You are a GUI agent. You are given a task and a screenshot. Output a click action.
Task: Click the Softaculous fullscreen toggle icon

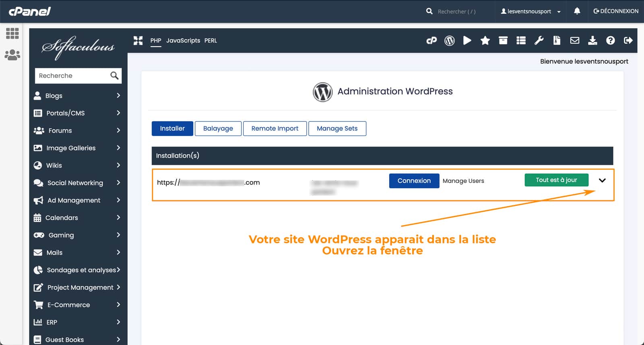coord(138,41)
